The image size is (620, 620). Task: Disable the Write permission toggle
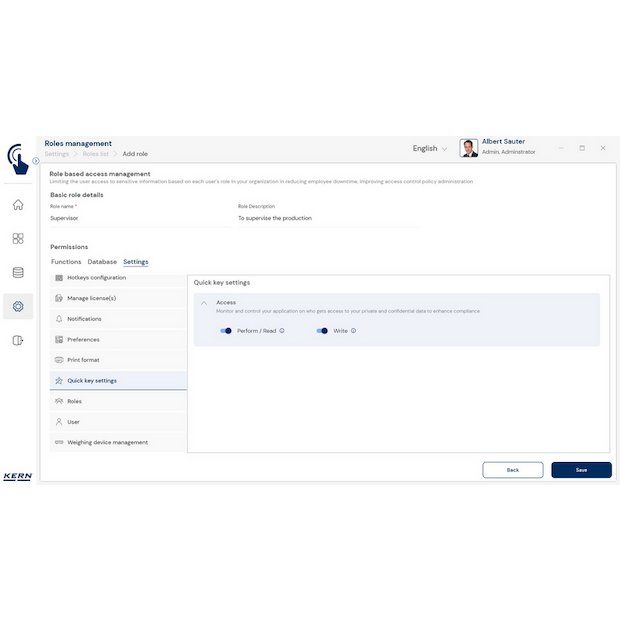coord(322,330)
